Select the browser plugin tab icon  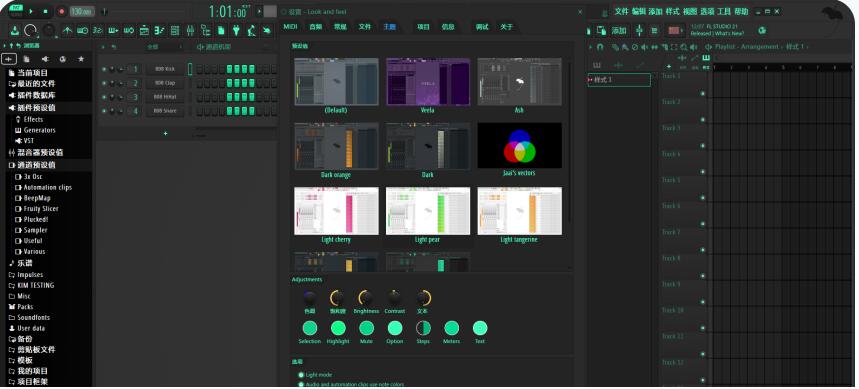point(44,59)
